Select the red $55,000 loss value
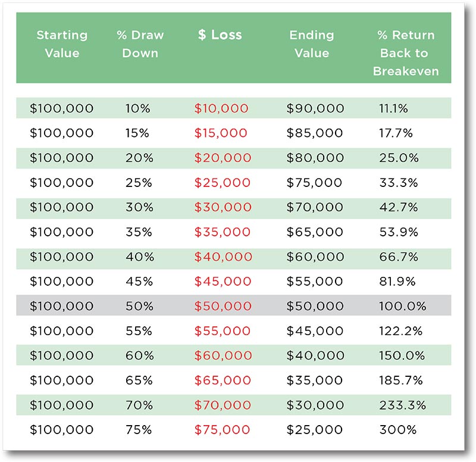Screen dimensions: 476x462 point(222,331)
